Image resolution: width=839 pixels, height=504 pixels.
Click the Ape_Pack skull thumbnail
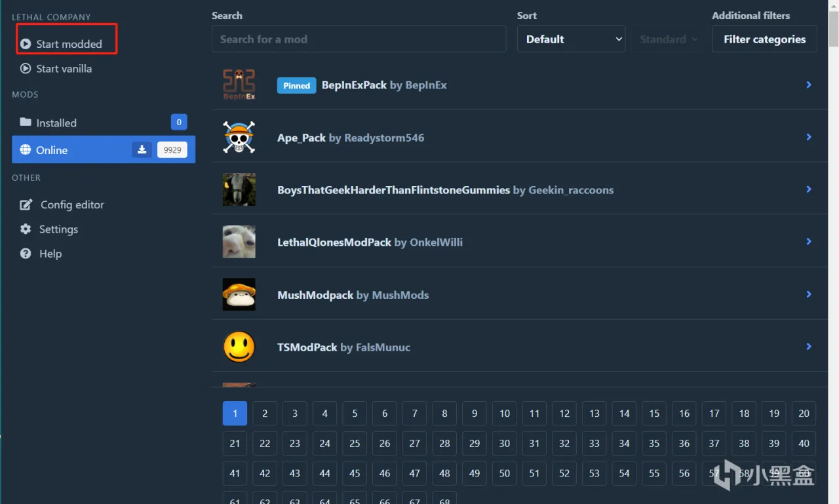(239, 137)
